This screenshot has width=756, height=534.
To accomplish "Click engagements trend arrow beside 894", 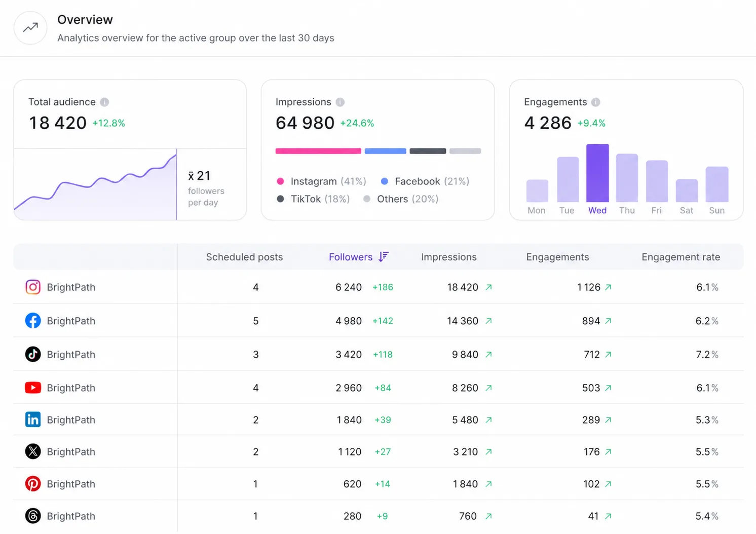I will (608, 321).
